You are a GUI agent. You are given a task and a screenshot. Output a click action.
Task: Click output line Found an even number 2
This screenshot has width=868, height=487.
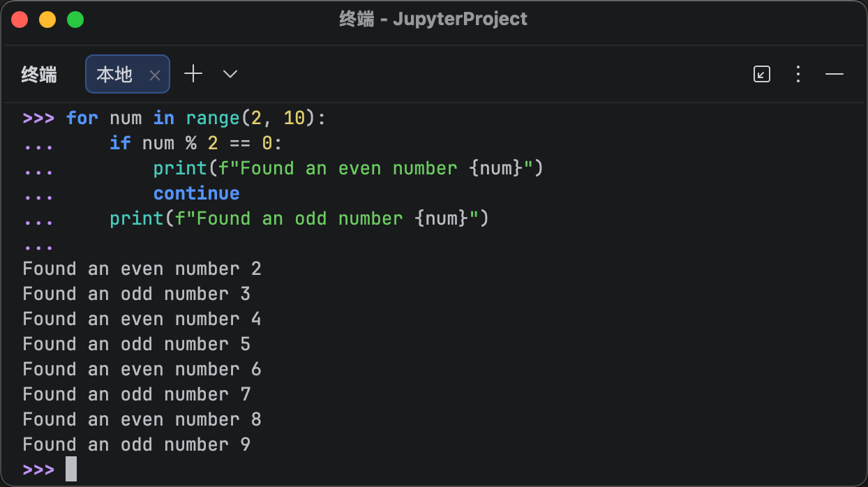pos(142,269)
